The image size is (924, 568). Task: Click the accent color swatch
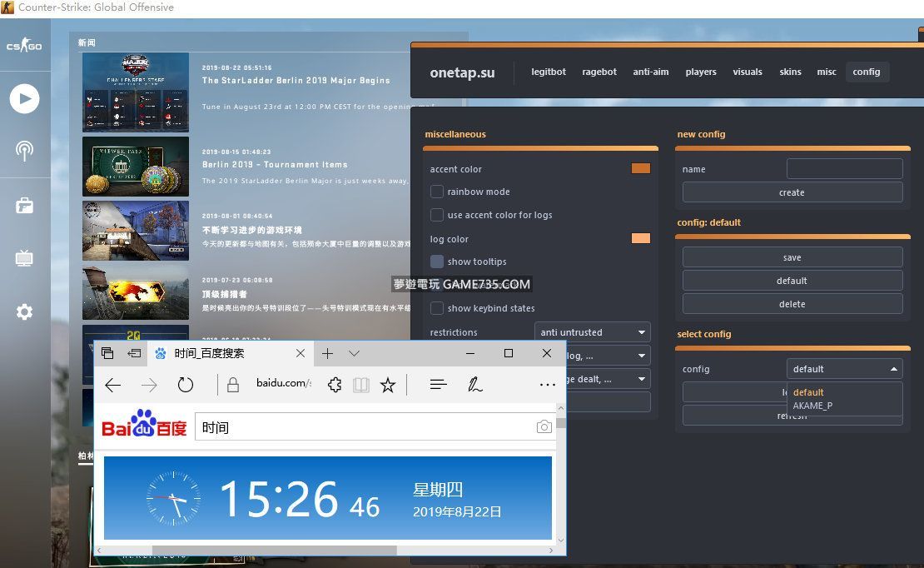640,168
